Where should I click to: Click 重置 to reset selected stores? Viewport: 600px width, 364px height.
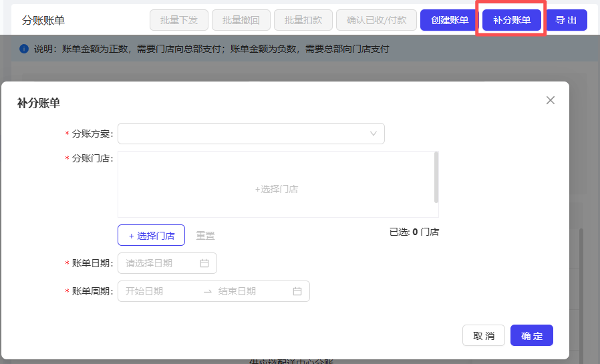[205, 236]
